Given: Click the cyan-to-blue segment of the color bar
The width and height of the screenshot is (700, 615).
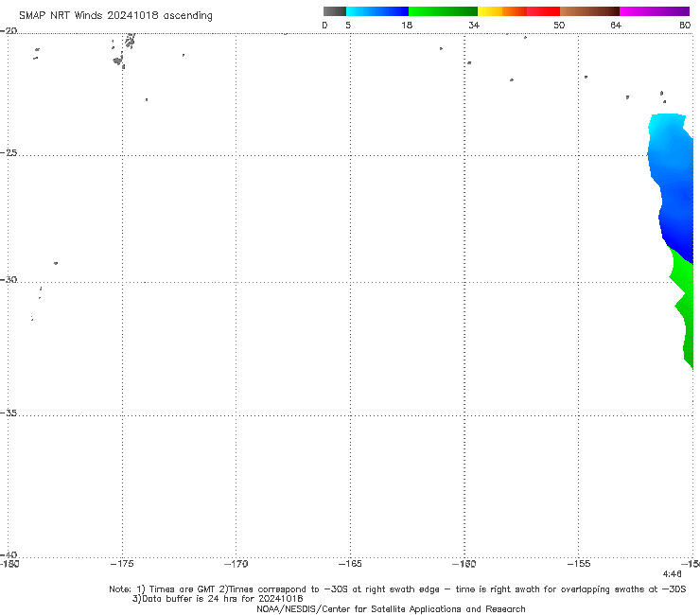Looking at the screenshot, I should (377, 11).
